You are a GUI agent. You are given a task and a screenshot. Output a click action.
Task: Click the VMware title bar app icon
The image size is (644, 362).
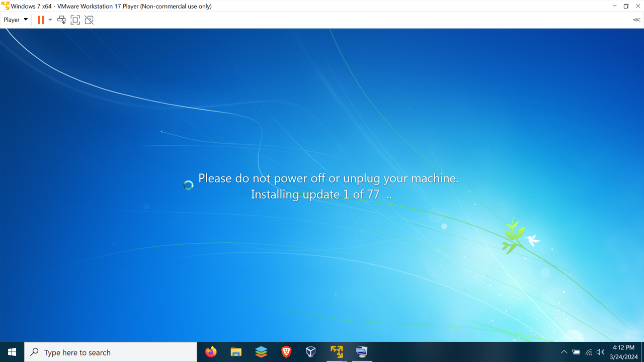[6, 6]
